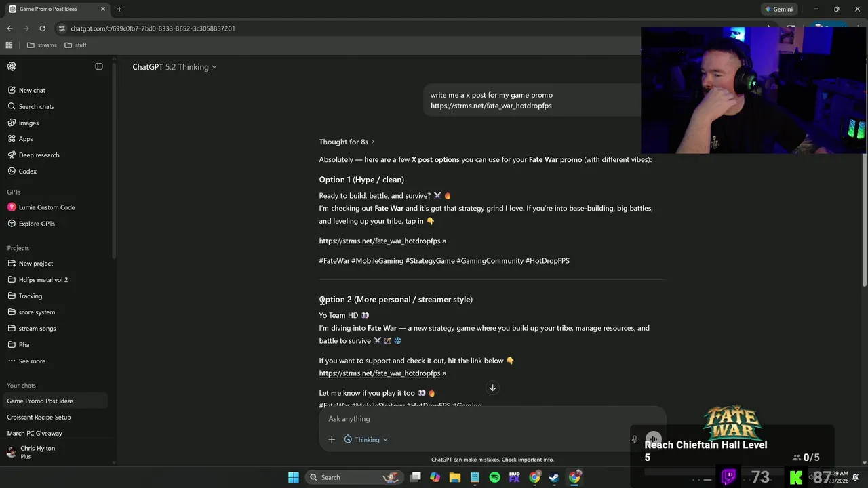Open HUD FX app from taskbar
Screen dimensions: 868x488
(x=515, y=477)
